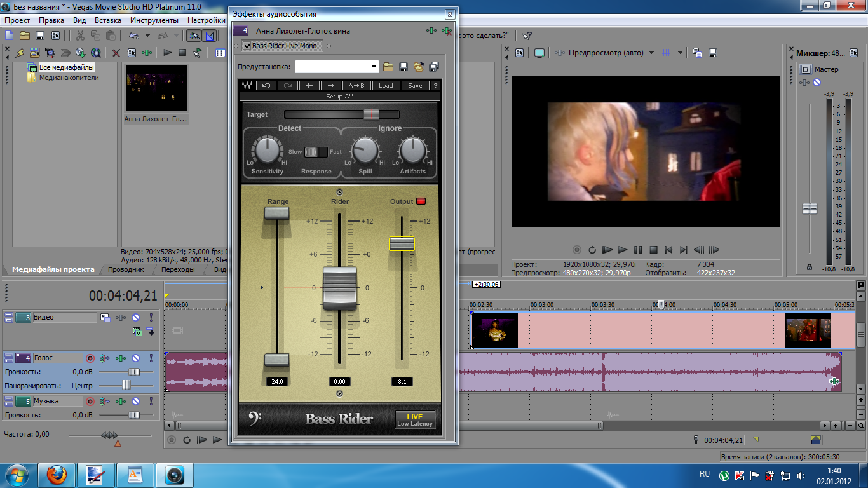
Task: Select the Медианакопители folder item
Action: (x=69, y=78)
